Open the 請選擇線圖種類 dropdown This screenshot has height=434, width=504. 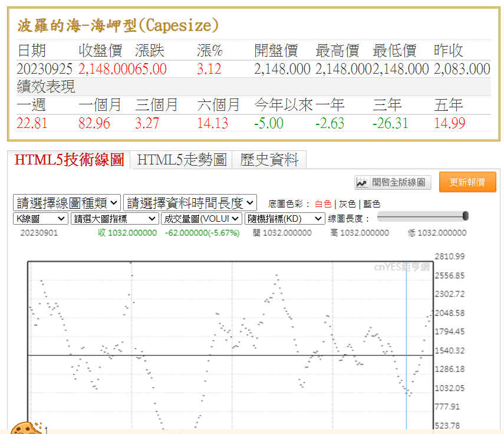tap(67, 203)
